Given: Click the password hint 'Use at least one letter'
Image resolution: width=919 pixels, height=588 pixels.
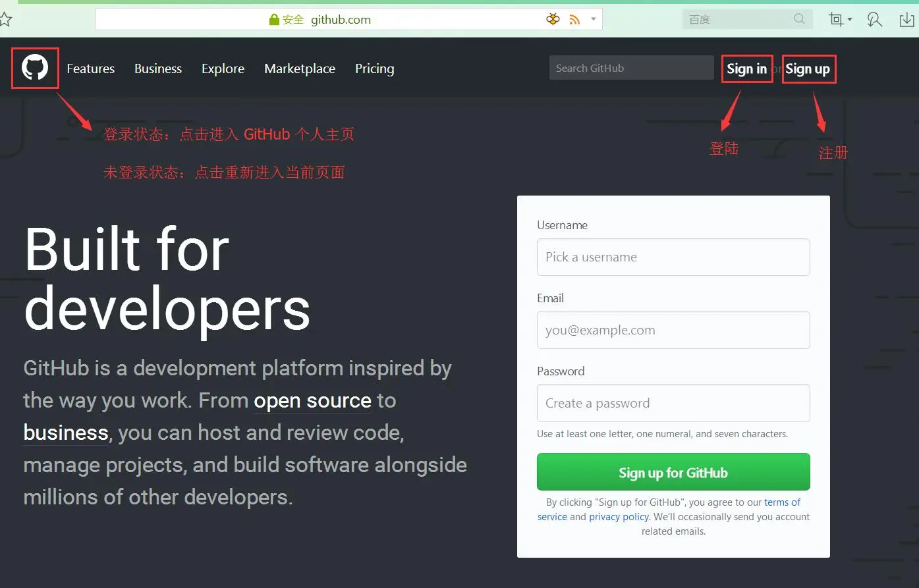Looking at the screenshot, I should coord(662,434).
